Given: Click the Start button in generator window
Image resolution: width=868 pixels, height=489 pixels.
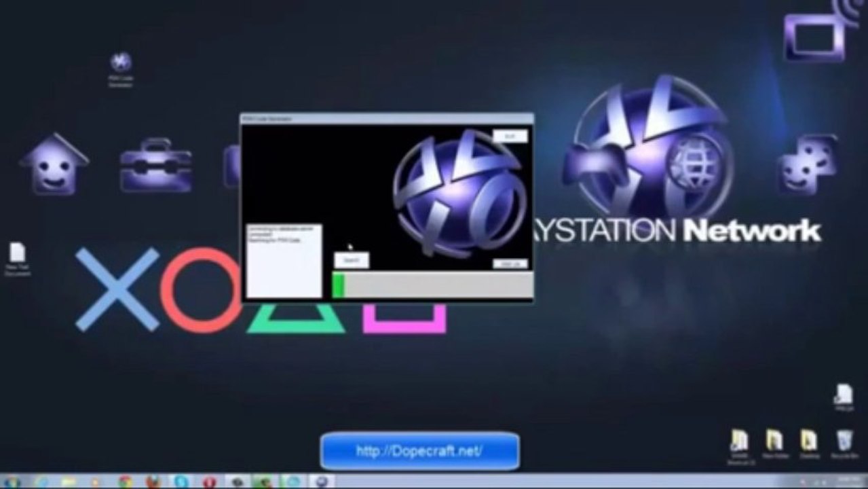Looking at the screenshot, I should click(352, 260).
